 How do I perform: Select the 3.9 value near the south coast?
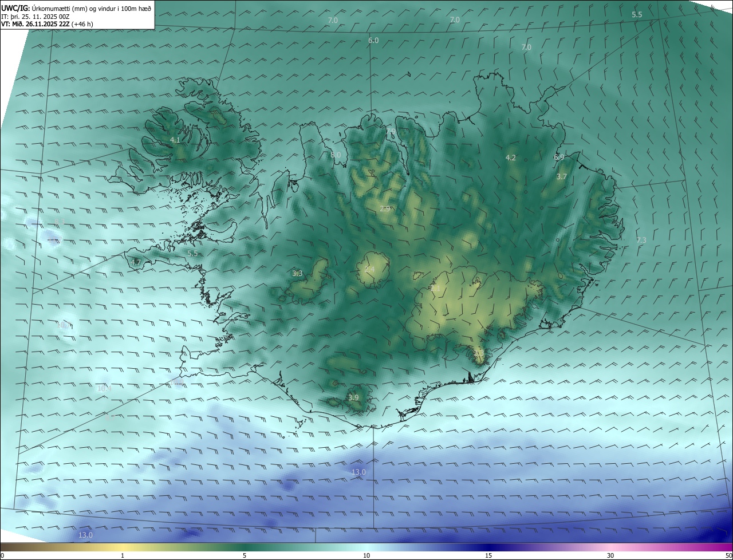[x=353, y=397]
